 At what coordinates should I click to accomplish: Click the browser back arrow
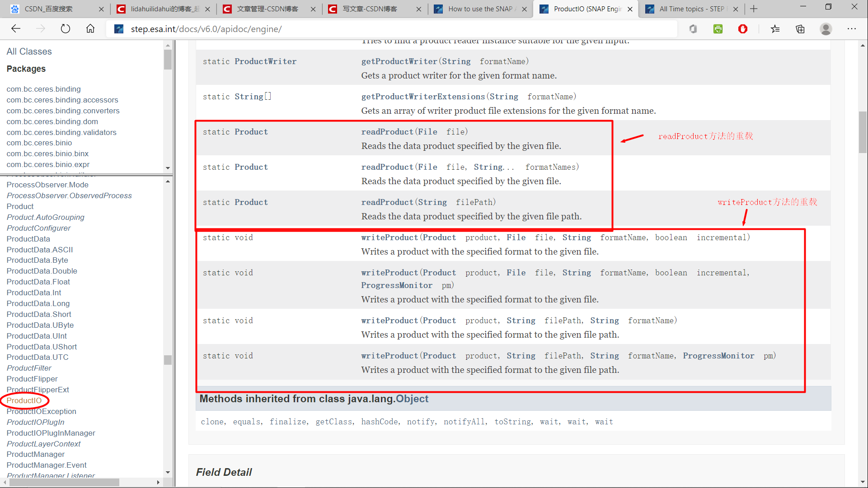click(x=16, y=29)
